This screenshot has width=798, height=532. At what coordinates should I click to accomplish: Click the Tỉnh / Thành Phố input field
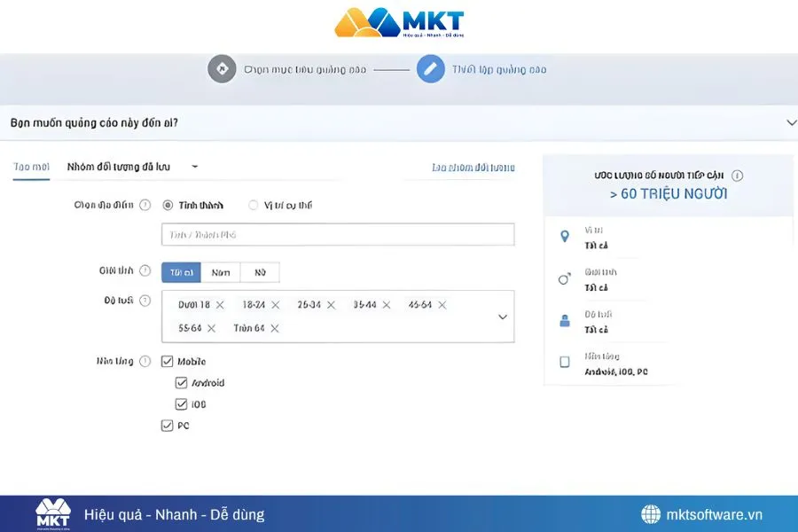click(x=337, y=234)
